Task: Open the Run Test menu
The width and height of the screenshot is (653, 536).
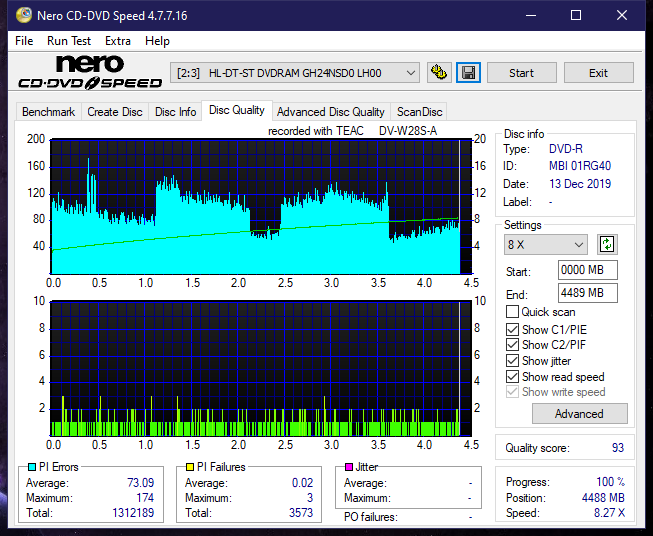Action: point(69,41)
